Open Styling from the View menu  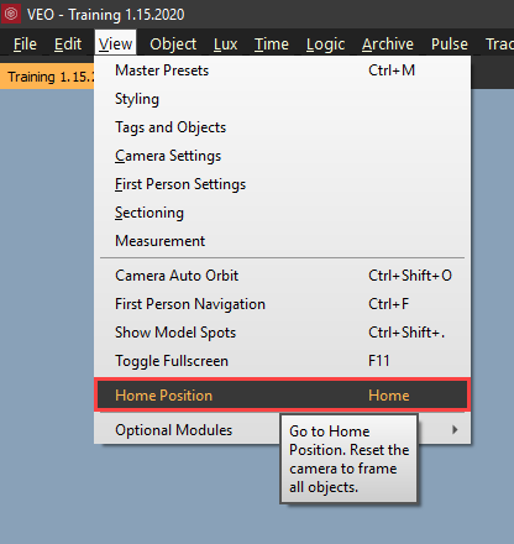282,99
